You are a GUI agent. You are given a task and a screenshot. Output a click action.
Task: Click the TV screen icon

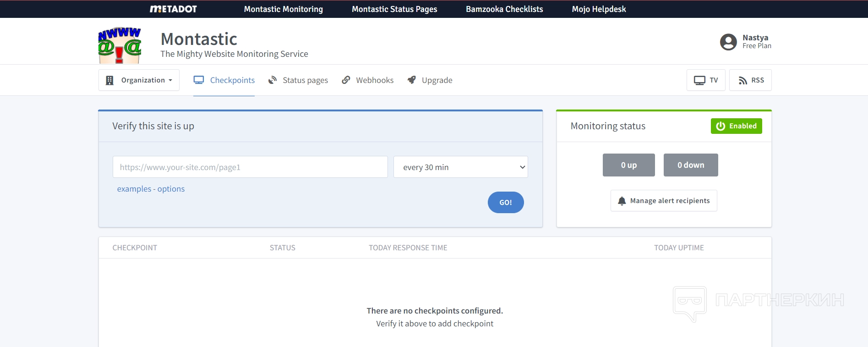699,80
